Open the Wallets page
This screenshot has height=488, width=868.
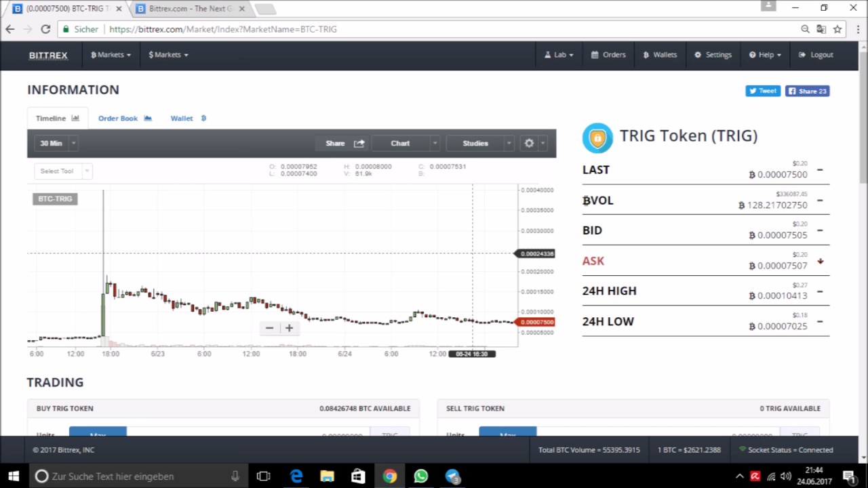[660, 55]
